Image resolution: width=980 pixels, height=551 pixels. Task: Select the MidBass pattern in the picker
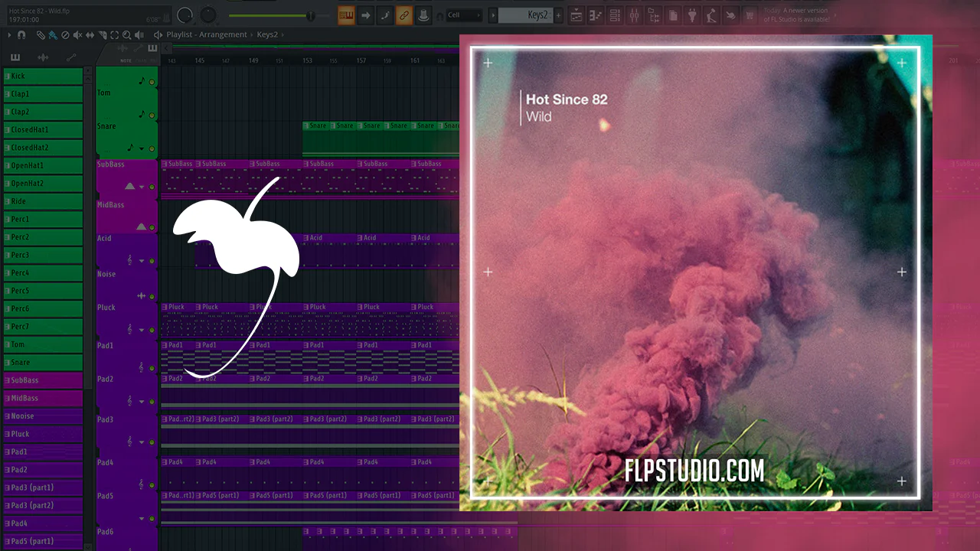[x=43, y=398]
